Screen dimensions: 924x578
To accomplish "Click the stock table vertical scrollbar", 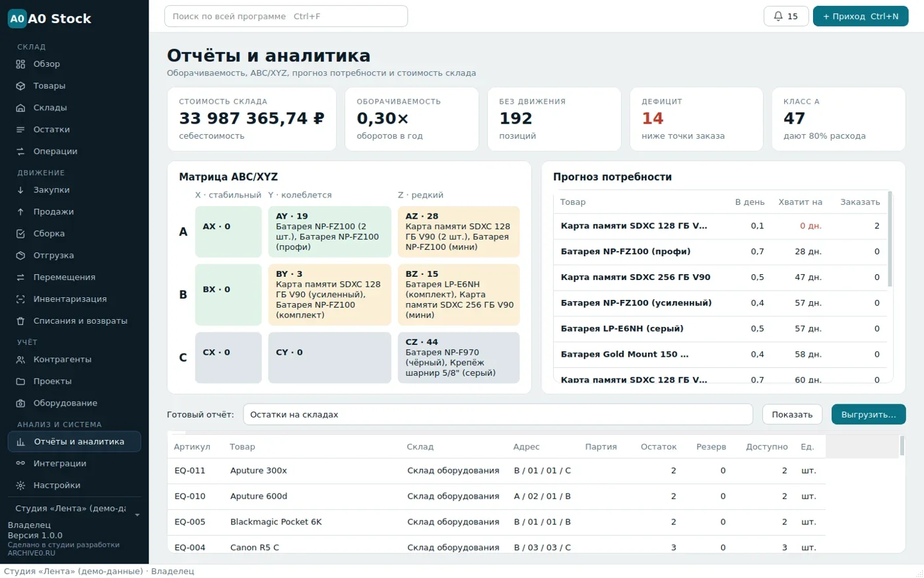I will point(902,446).
